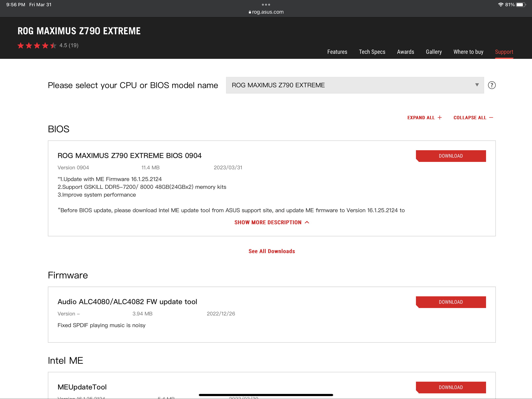This screenshot has height=399, width=532.
Task: Click the 3.94 MB file size
Action: (142, 313)
